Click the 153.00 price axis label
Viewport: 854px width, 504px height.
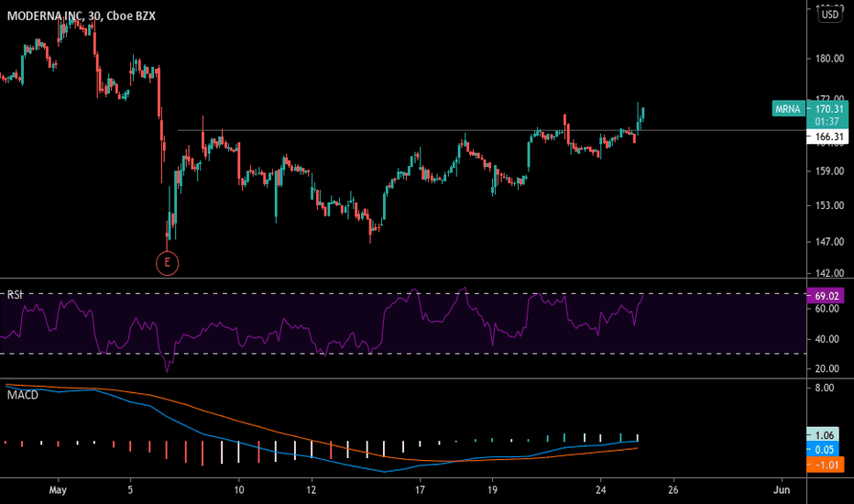coord(829,205)
